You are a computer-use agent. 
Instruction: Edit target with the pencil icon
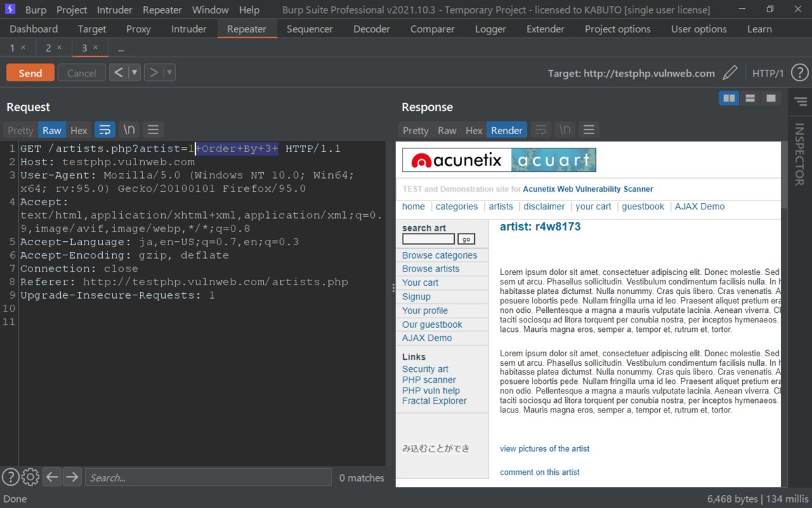point(730,73)
